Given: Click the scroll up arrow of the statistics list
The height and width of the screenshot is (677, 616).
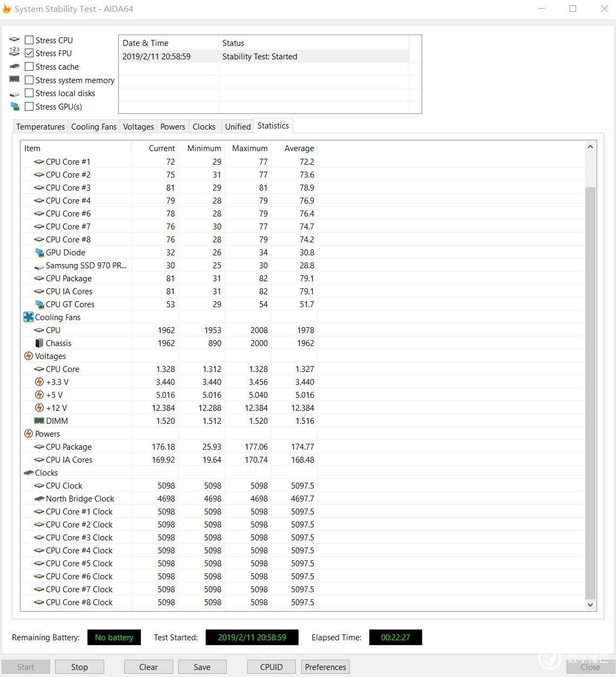Looking at the screenshot, I should [590, 147].
